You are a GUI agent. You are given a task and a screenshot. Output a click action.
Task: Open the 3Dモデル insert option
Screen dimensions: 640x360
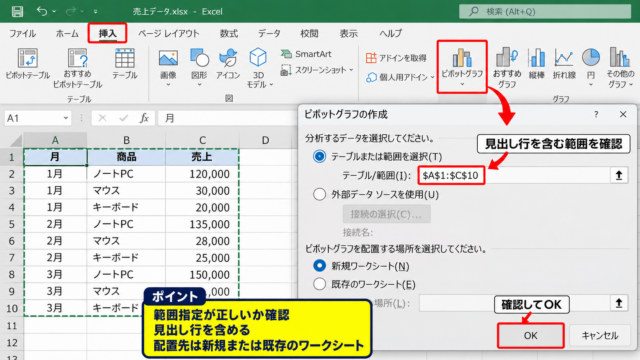[x=258, y=68]
